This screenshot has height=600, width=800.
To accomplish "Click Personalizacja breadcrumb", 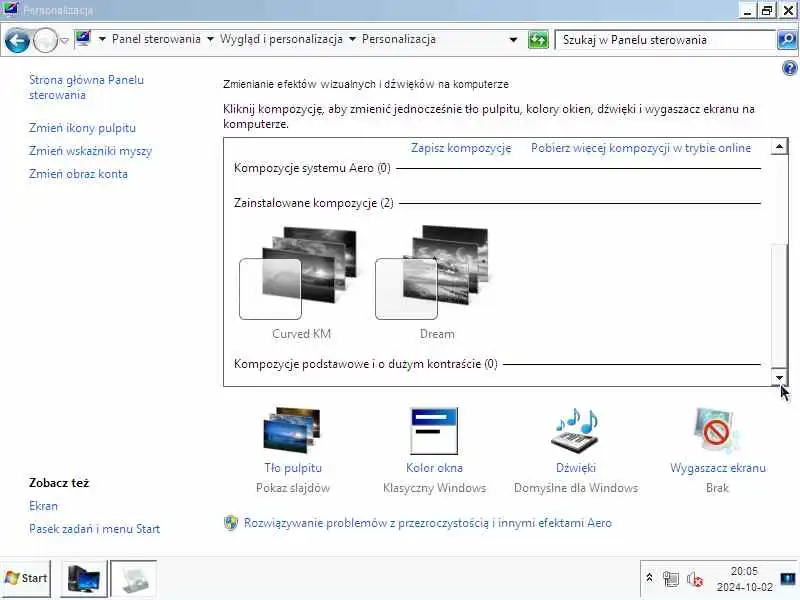I will pos(398,39).
